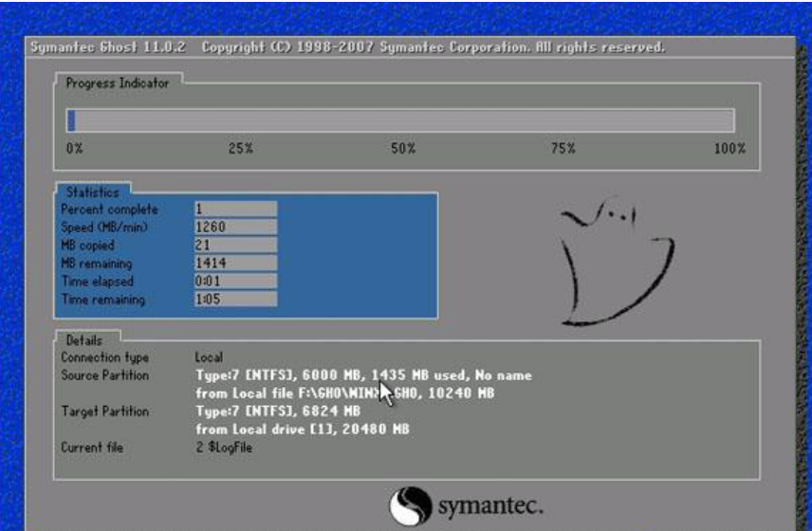812x531 pixels.
Task: Click the Percent complete value field
Action: [x=235, y=210]
